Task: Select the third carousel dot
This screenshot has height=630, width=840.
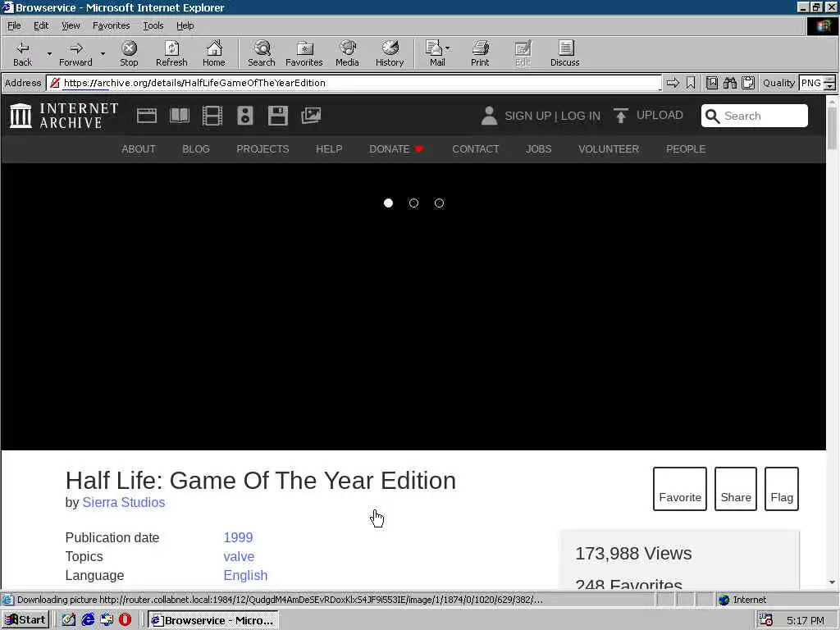Action: coord(440,203)
